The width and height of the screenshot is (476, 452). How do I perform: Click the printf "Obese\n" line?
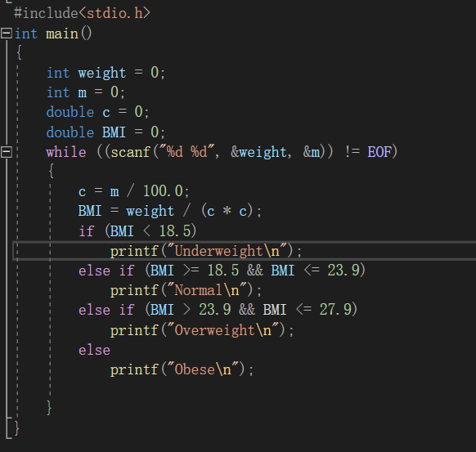click(182, 369)
